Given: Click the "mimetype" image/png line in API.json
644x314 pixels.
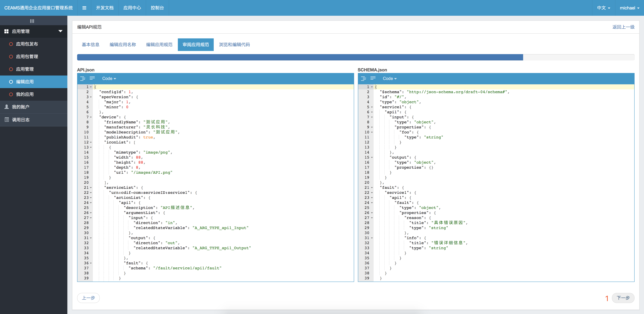Looking at the screenshot, I should pyautogui.click(x=143, y=152).
